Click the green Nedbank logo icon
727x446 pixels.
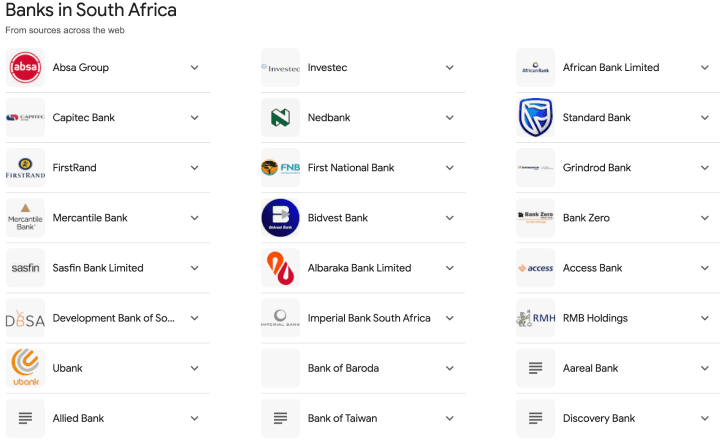pos(281,118)
